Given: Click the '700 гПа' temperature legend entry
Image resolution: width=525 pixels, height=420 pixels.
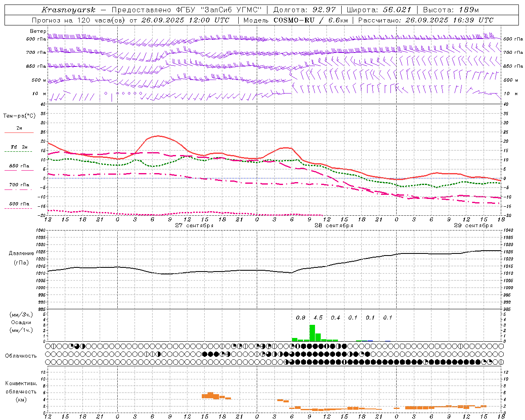Looking at the screenshot, I should pos(19,185).
